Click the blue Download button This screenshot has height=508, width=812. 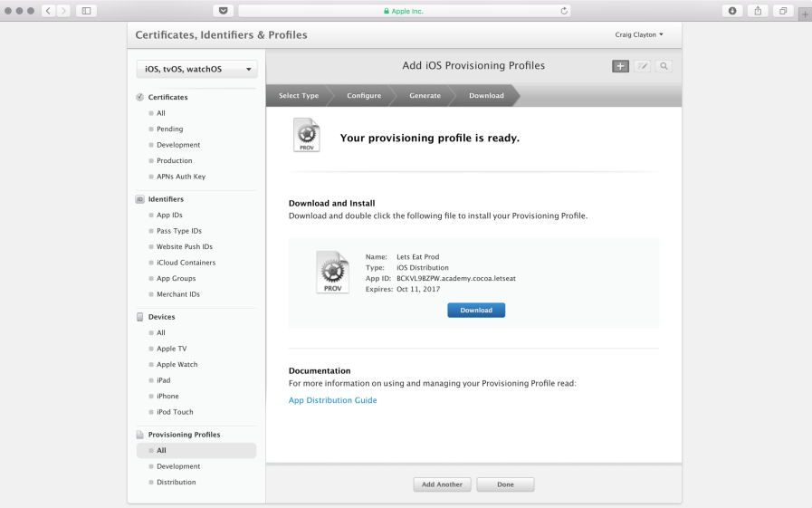476,311
